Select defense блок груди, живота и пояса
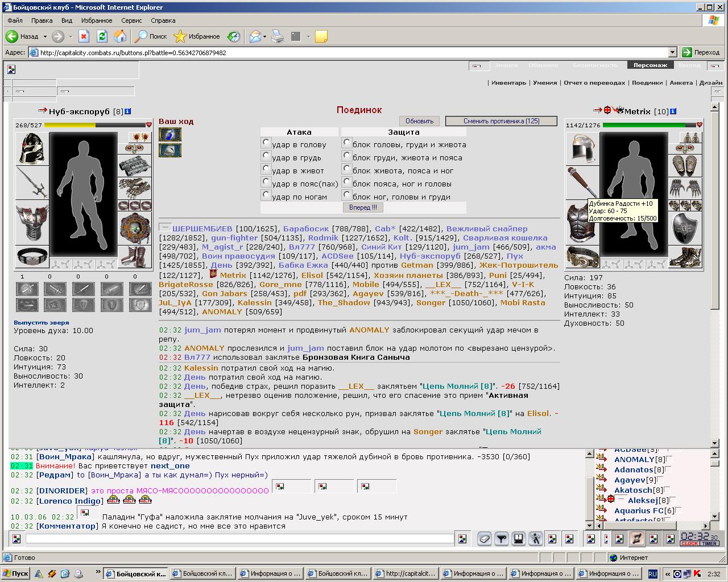 [x=346, y=156]
